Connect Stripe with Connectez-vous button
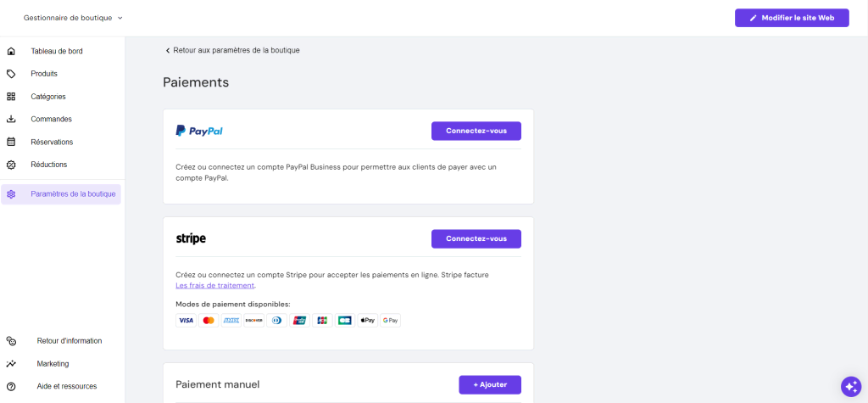This screenshot has height=403, width=868. pyautogui.click(x=476, y=238)
